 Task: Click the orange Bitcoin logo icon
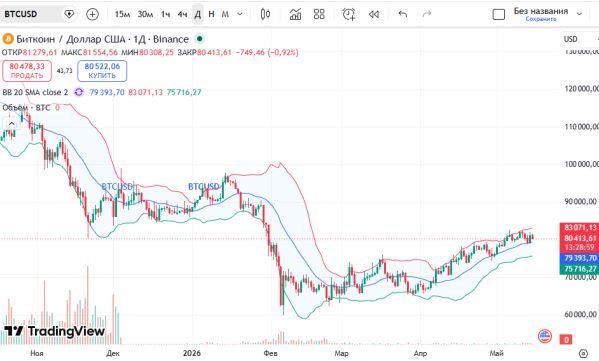tap(8, 39)
